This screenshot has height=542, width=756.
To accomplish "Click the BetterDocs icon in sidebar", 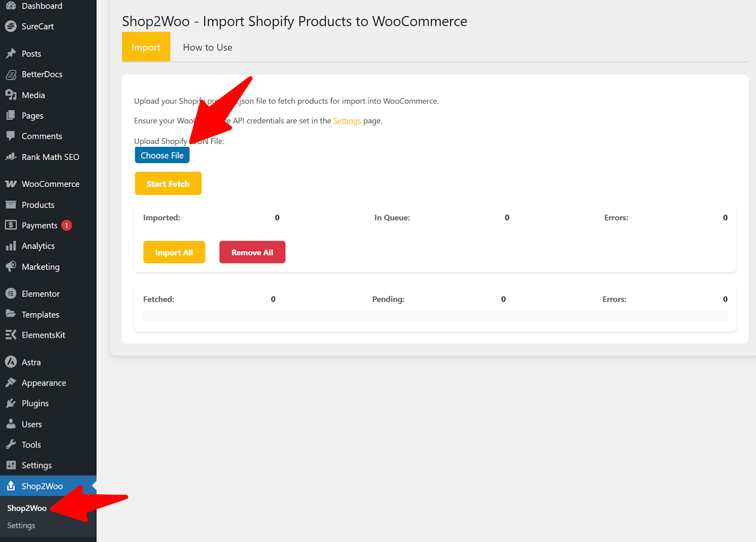I will pyautogui.click(x=10, y=74).
